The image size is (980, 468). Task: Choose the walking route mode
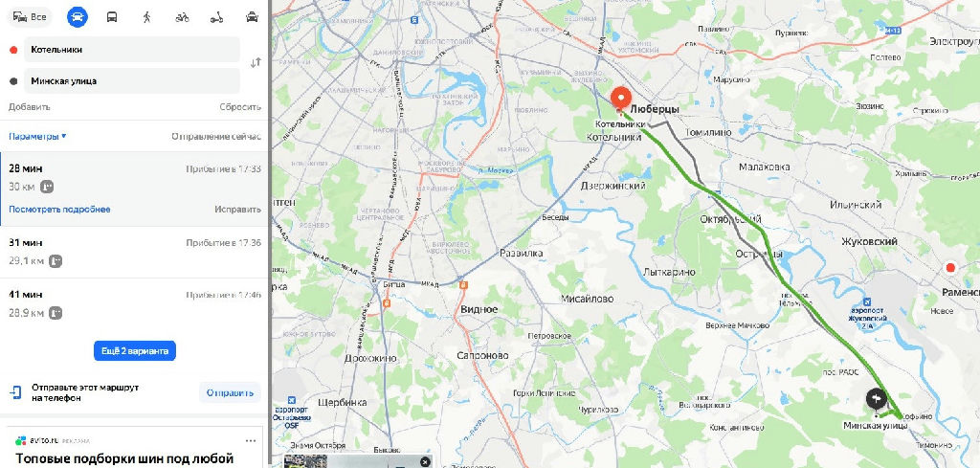click(146, 17)
